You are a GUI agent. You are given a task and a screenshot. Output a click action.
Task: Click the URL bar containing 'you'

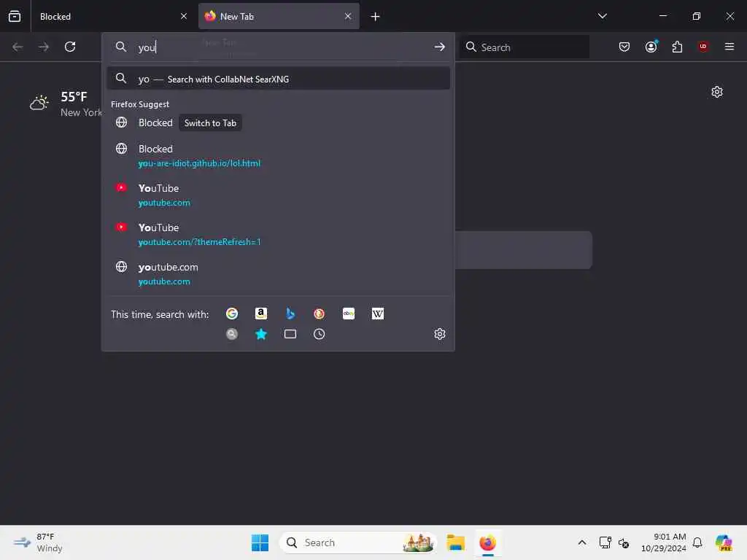279,47
